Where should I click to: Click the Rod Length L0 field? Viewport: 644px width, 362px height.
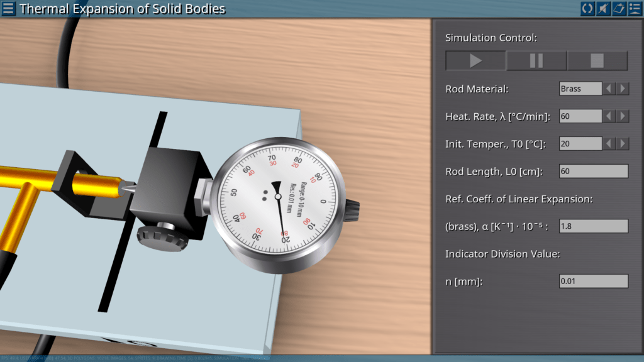coord(593,172)
